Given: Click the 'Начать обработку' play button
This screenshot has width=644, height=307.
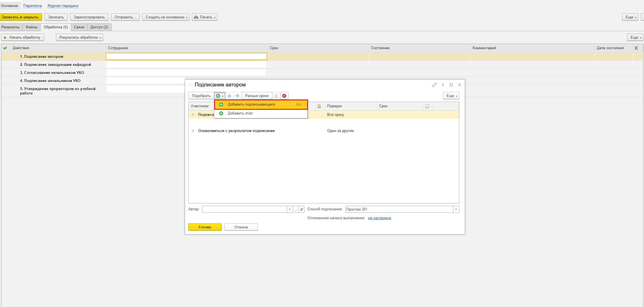Looking at the screenshot, I should pyautogui.click(x=23, y=37).
